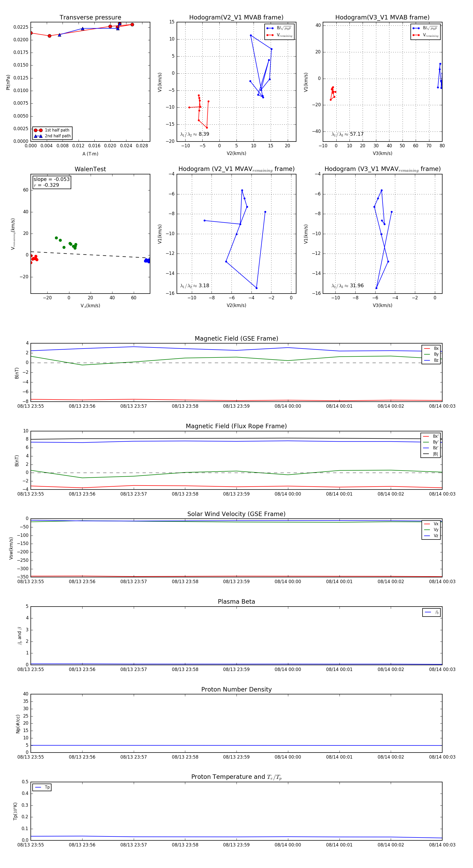This screenshot has width=473, height=868.
Task: Select the 'Hodogram(V3_V1 MVAB frame)' title
Action: 382,18
